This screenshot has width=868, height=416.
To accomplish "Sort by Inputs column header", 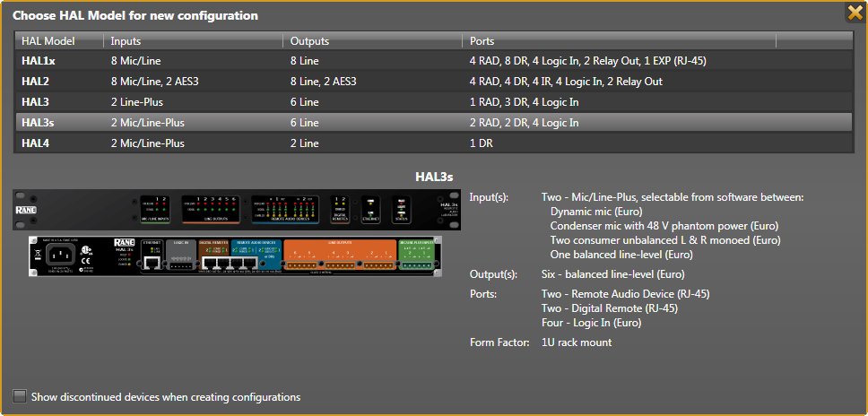I will pyautogui.click(x=193, y=41).
